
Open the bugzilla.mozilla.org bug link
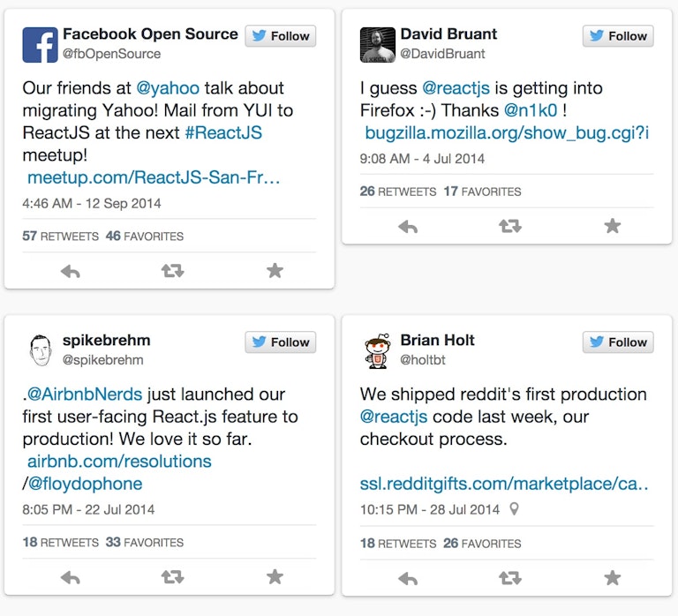(507, 133)
